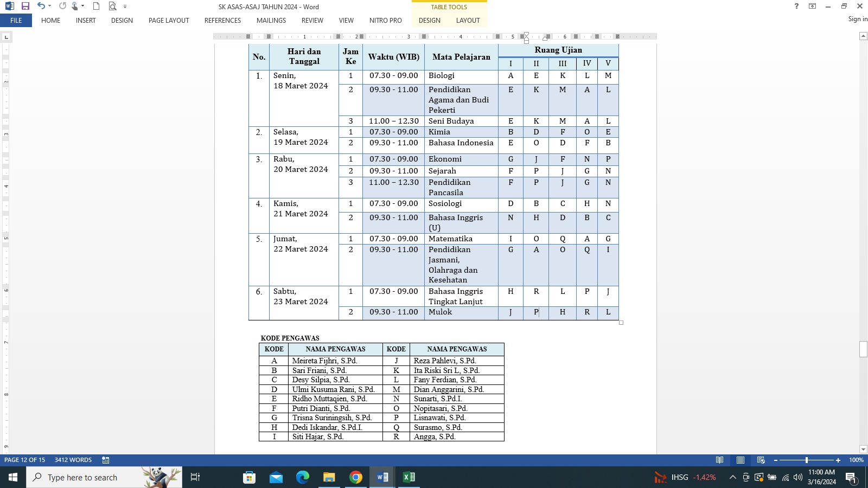The height and width of the screenshot is (488, 868).
Task: Open Mail app from taskbar
Action: click(276, 477)
